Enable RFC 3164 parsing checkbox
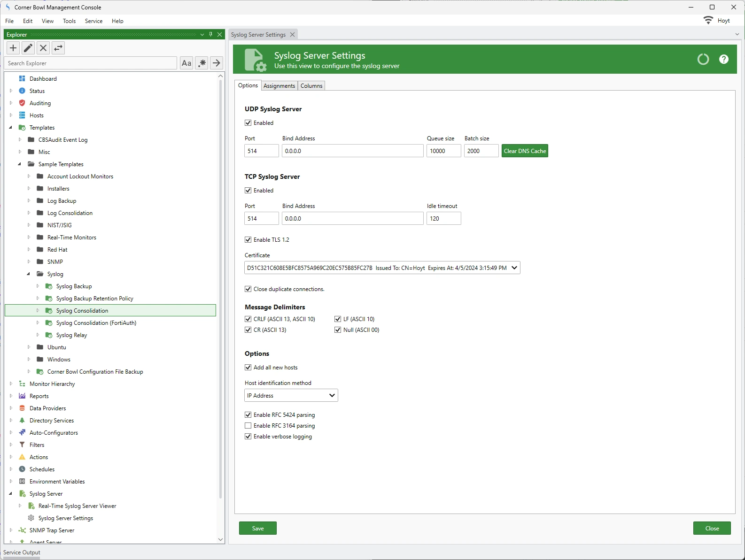The height and width of the screenshot is (560, 745). click(248, 426)
